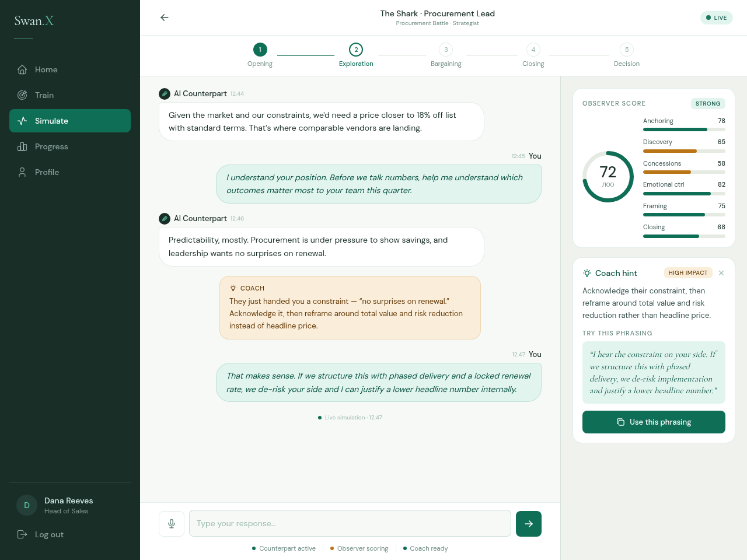Click Dana Reeves avatar circle
This screenshot has height=560, width=747.
pos(27,505)
